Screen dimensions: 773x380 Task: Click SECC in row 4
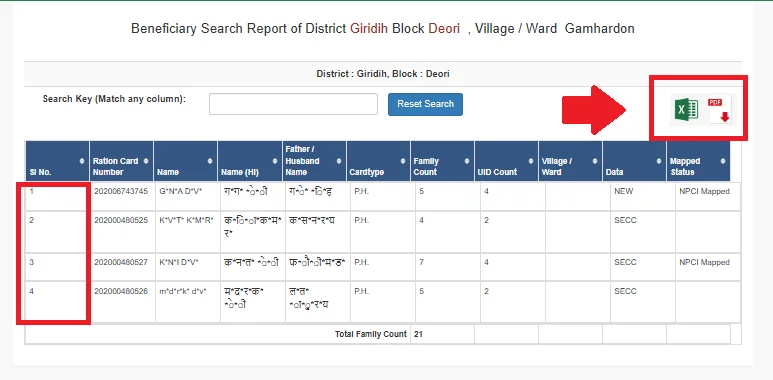coord(625,291)
